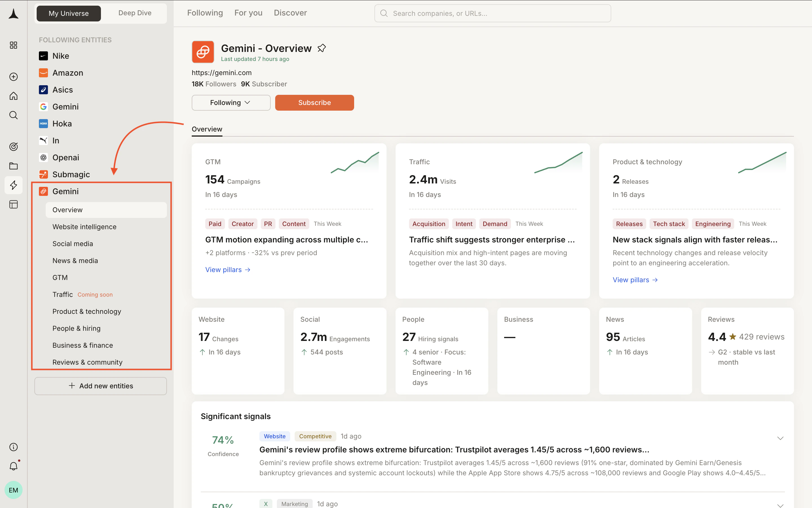Open News & media section
This screenshot has height=508, width=812.
pos(75,261)
